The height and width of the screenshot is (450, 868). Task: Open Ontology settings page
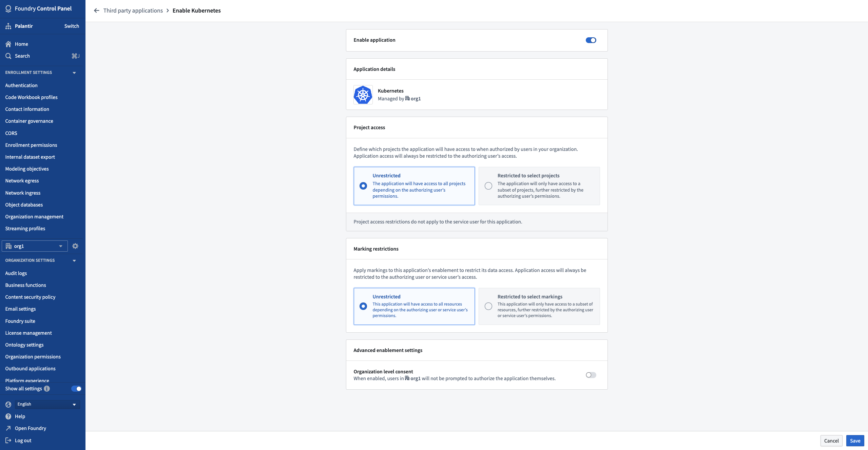(x=24, y=345)
